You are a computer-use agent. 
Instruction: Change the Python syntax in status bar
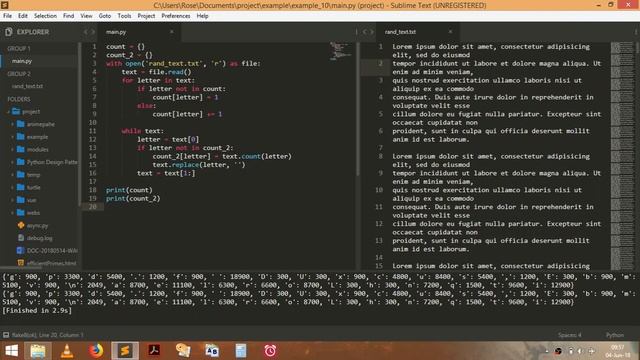[x=615, y=335]
